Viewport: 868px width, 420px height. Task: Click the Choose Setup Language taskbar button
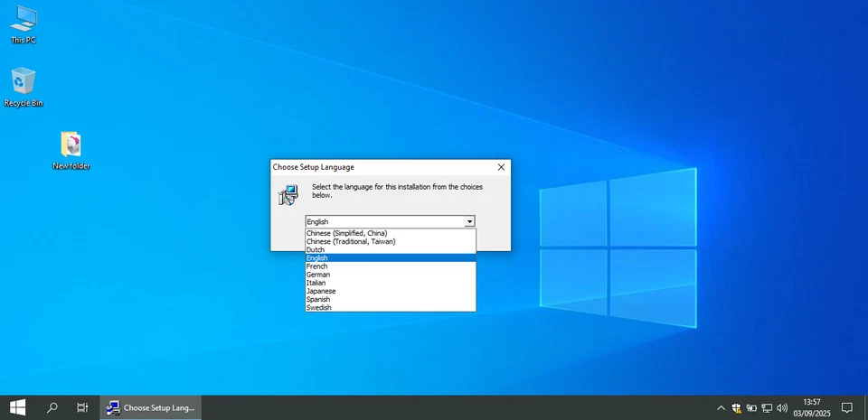pos(150,407)
